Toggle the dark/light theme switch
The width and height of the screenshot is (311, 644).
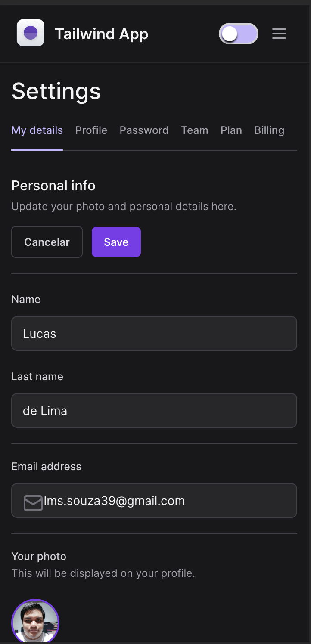click(238, 34)
